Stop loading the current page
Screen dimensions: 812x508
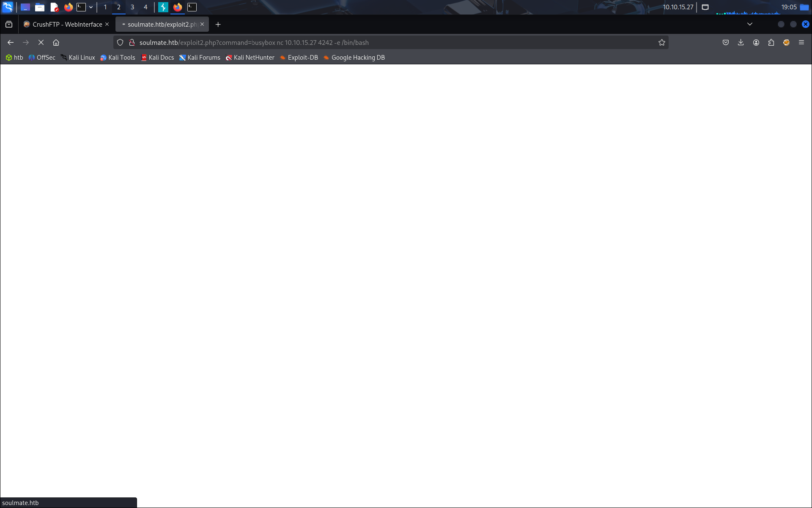point(41,42)
